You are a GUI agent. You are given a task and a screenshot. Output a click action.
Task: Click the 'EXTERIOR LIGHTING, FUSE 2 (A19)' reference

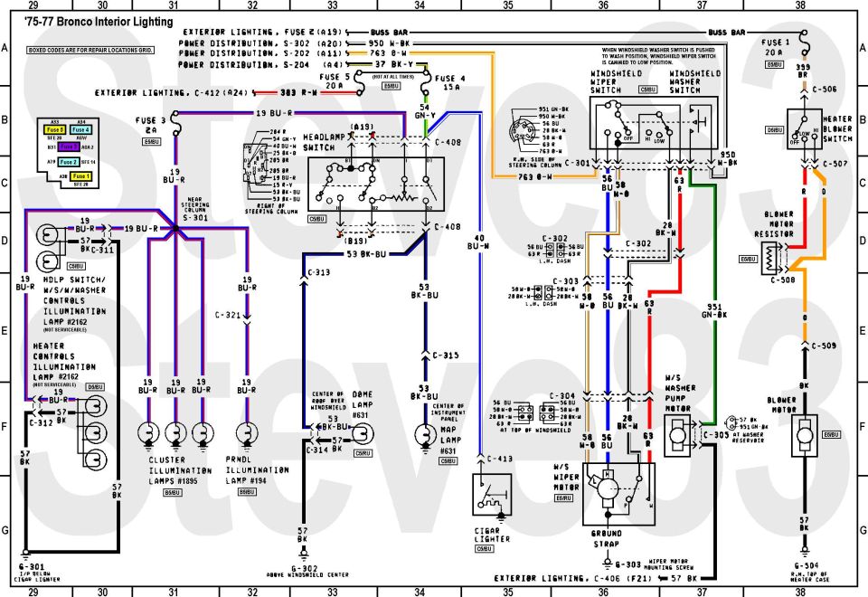coord(262,33)
